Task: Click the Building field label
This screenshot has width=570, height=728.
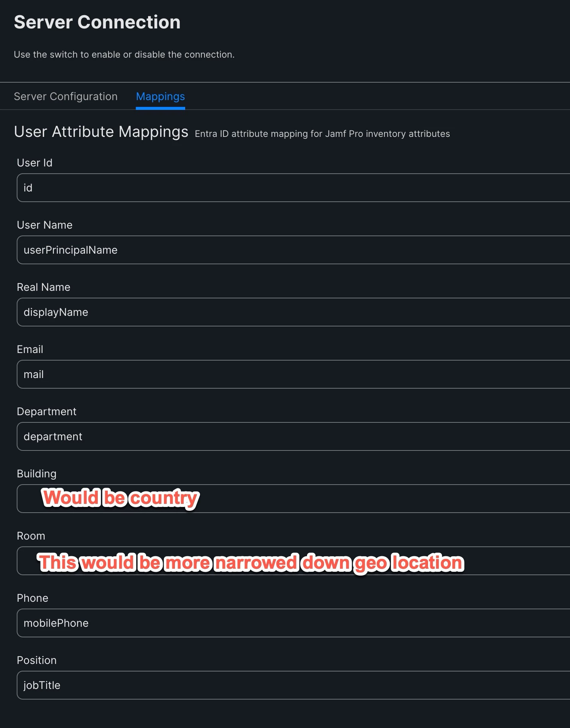Action: (37, 474)
